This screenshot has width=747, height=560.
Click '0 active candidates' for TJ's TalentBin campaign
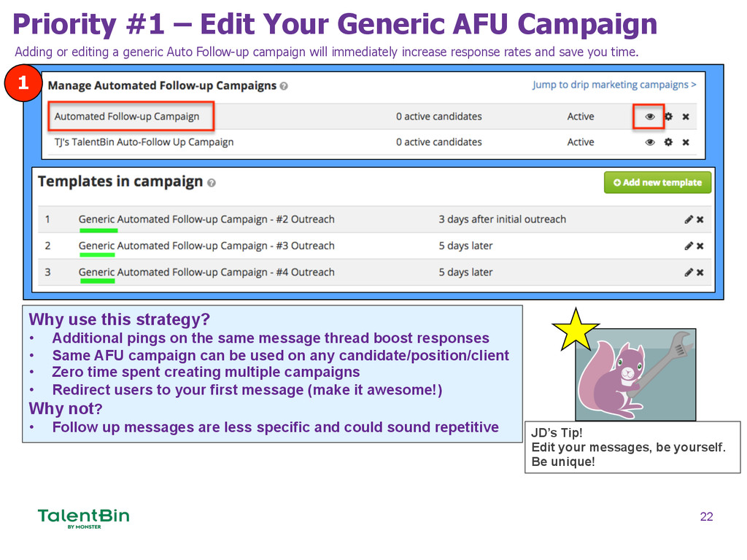point(438,142)
